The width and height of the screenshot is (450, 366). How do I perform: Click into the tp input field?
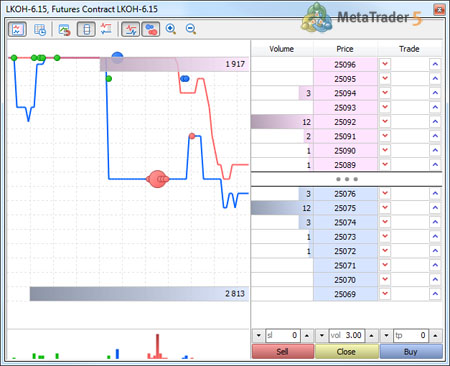point(411,335)
